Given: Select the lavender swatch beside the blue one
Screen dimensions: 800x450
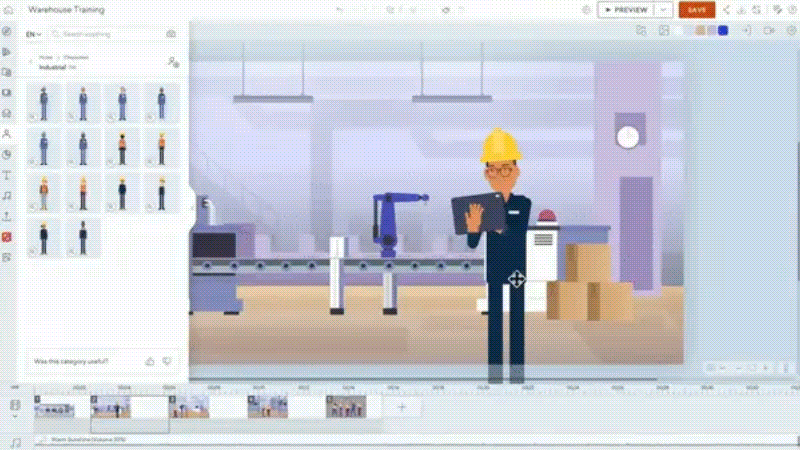Looking at the screenshot, I should (x=712, y=31).
